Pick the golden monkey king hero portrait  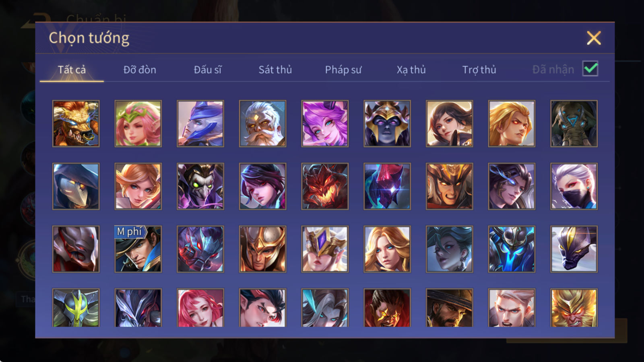point(574,308)
